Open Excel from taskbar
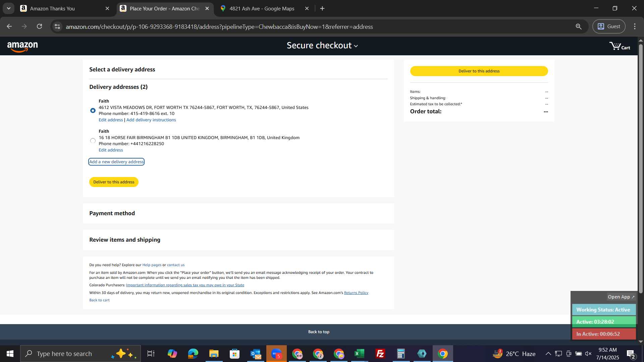 click(360, 354)
